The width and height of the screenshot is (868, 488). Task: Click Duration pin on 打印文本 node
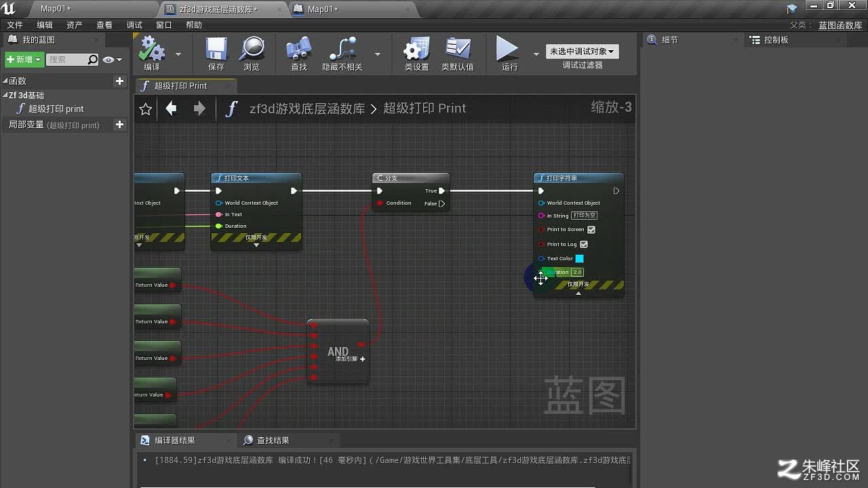tap(218, 226)
